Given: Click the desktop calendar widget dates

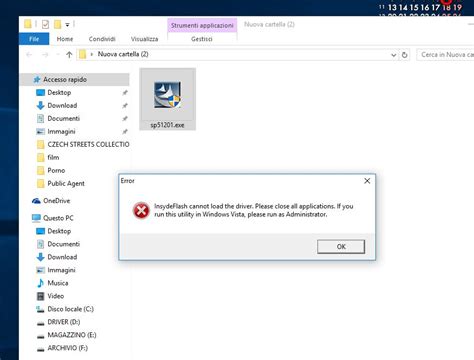Looking at the screenshot, I should (x=420, y=8).
